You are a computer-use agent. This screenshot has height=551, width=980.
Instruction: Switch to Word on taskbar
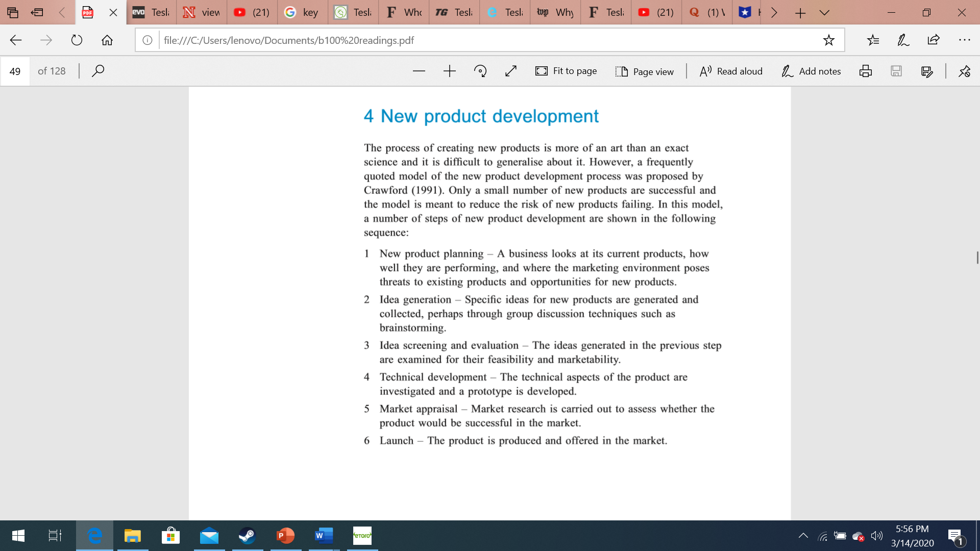click(x=324, y=536)
